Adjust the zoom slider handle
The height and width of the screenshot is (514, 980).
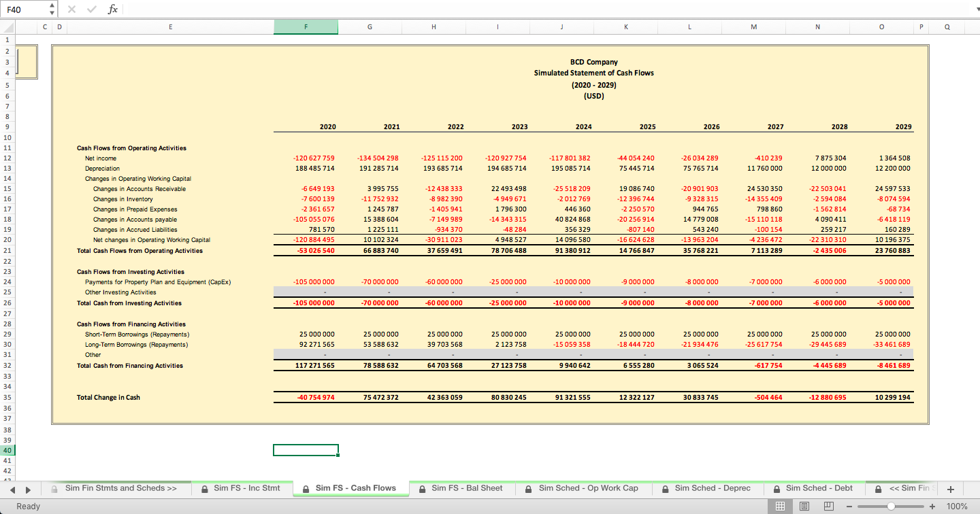(891, 506)
